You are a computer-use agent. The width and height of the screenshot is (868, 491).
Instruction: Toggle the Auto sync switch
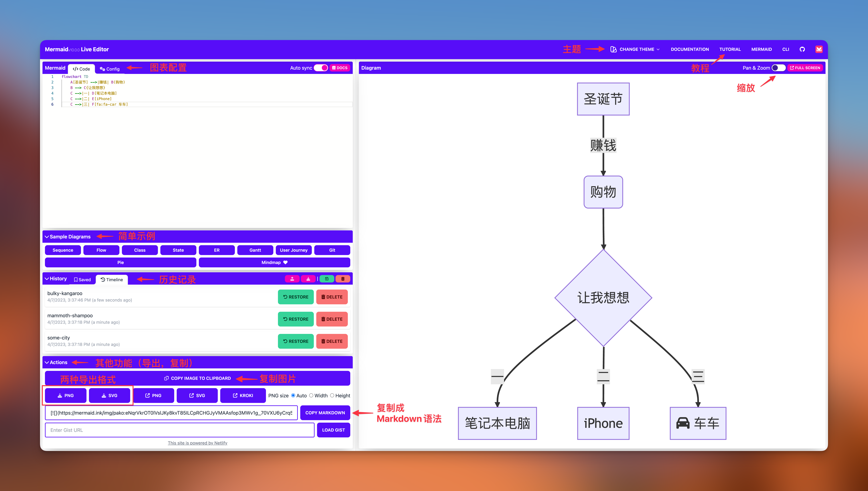tap(321, 67)
